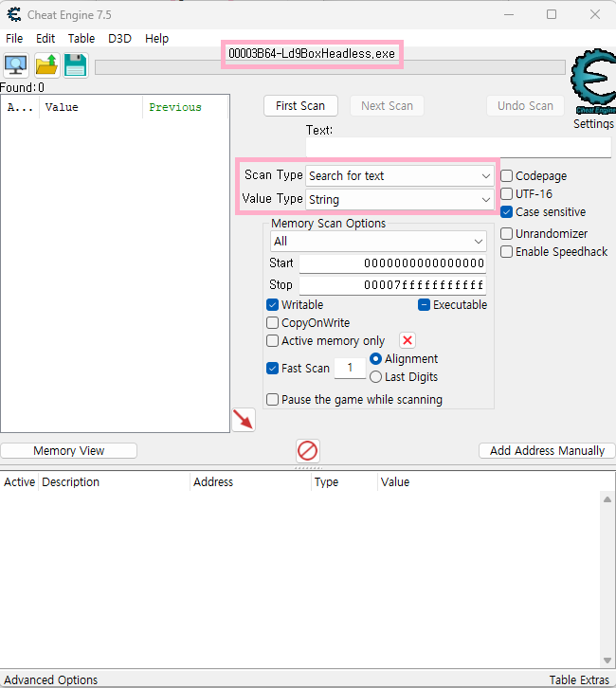
Task: Open Advanced Options
Action: (51, 679)
